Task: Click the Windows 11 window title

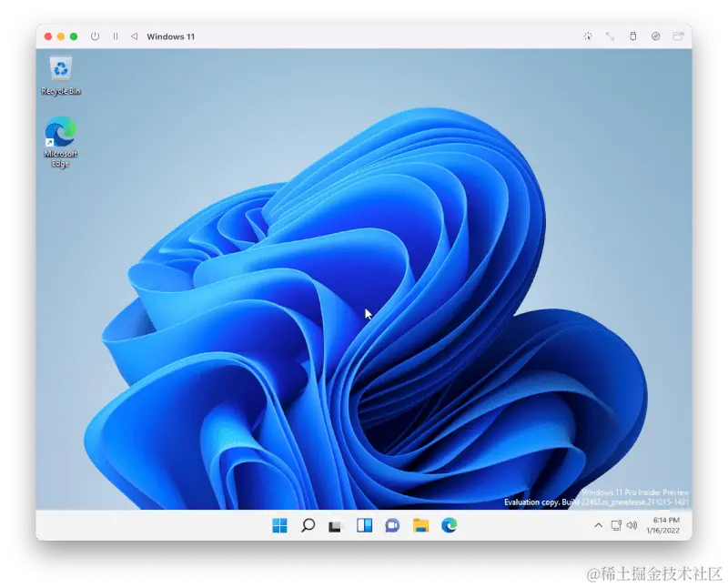Action: [x=171, y=36]
